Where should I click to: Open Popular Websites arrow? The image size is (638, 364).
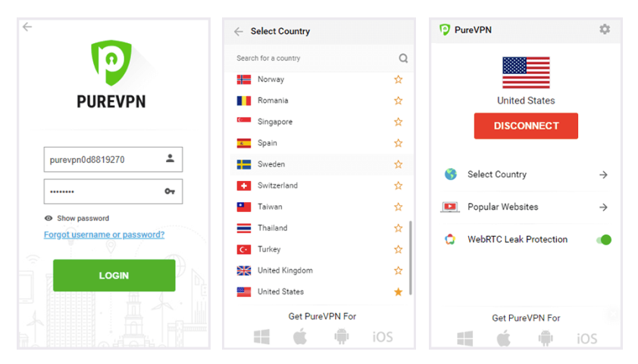[x=603, y=207]
